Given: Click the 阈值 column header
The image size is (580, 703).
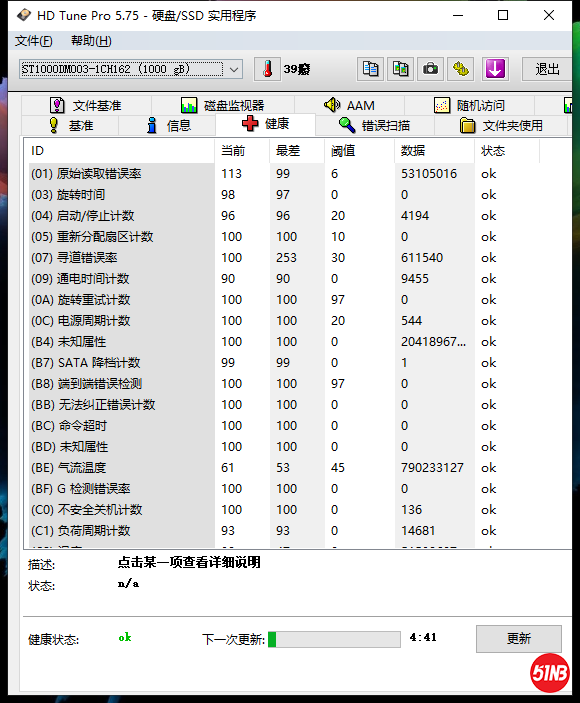Looking at the screenshot, I should pos(359,151).
